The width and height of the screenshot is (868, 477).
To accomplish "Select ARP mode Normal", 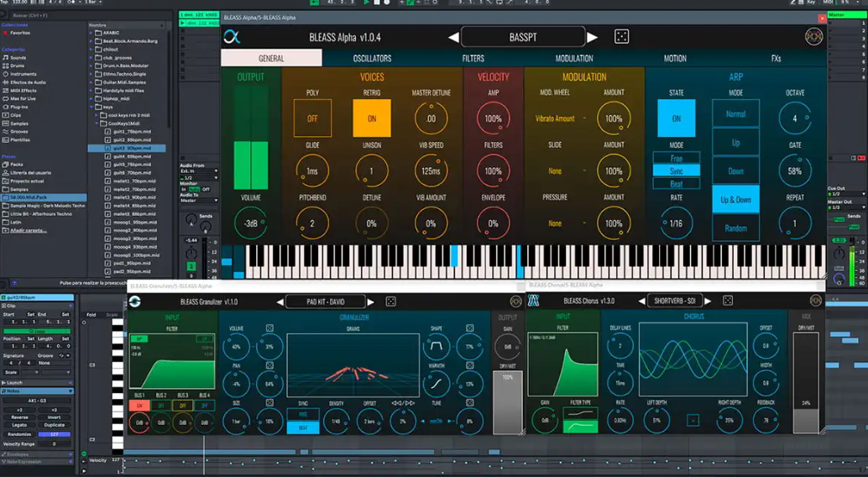I will [x=735, y=113].
